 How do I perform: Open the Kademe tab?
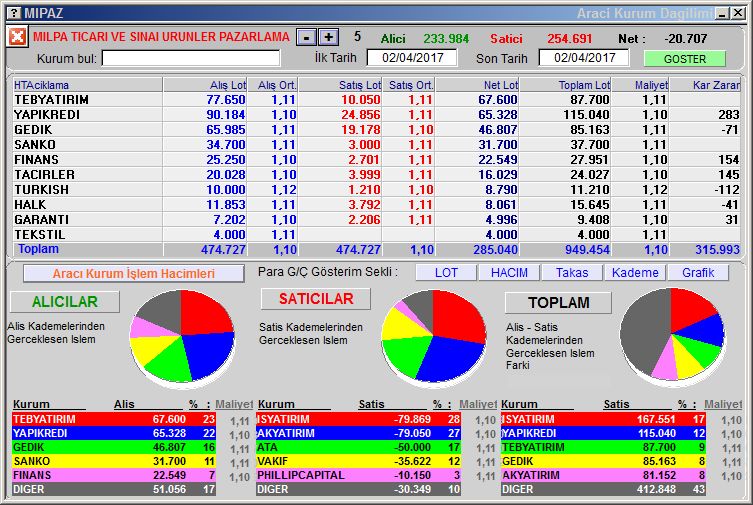(x=635, y=273)
